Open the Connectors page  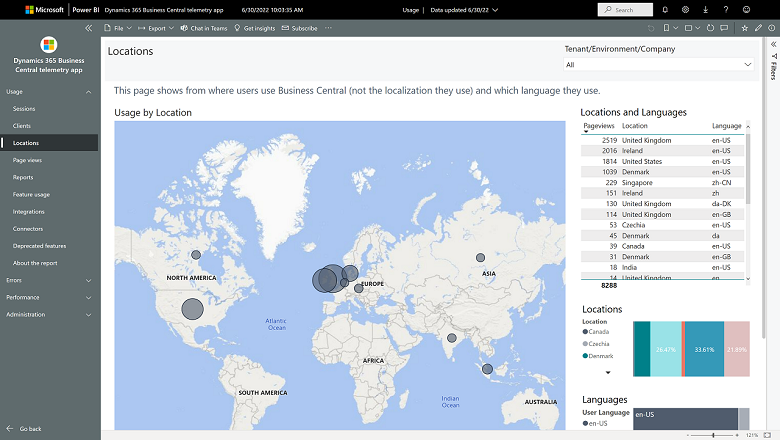[28, 229]
